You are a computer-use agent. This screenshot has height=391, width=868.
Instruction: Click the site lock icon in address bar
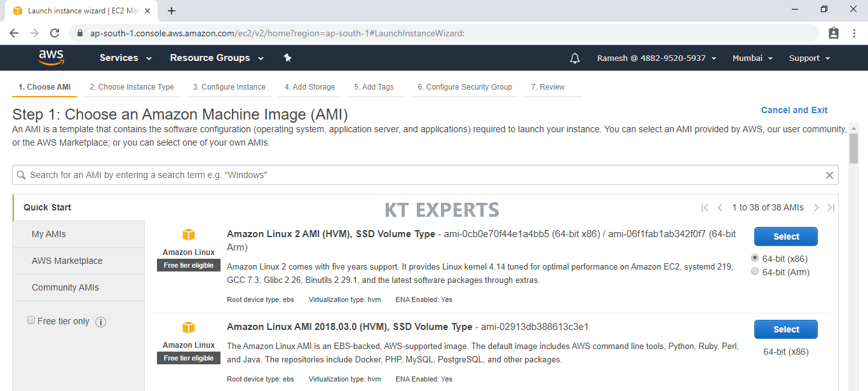coord(80,33)
